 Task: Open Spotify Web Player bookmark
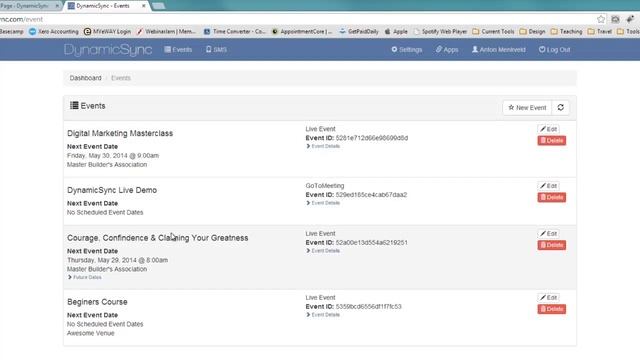[440, 31]
